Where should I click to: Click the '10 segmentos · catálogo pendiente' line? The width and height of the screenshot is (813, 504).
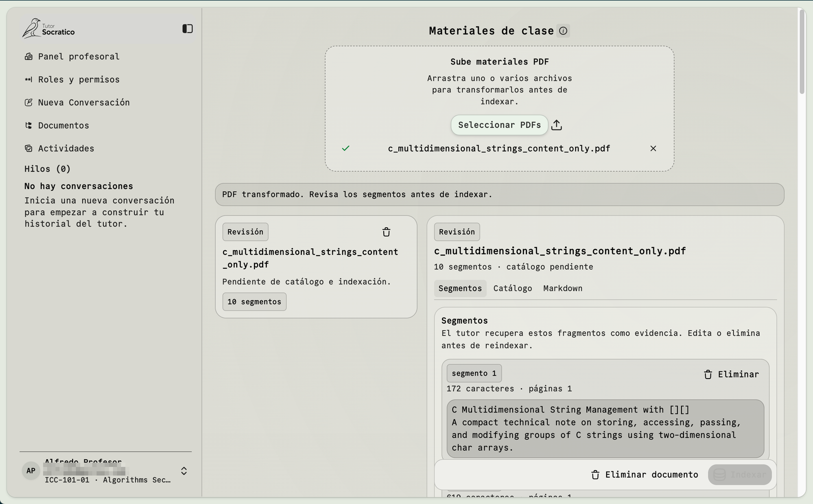click(513, 267)
